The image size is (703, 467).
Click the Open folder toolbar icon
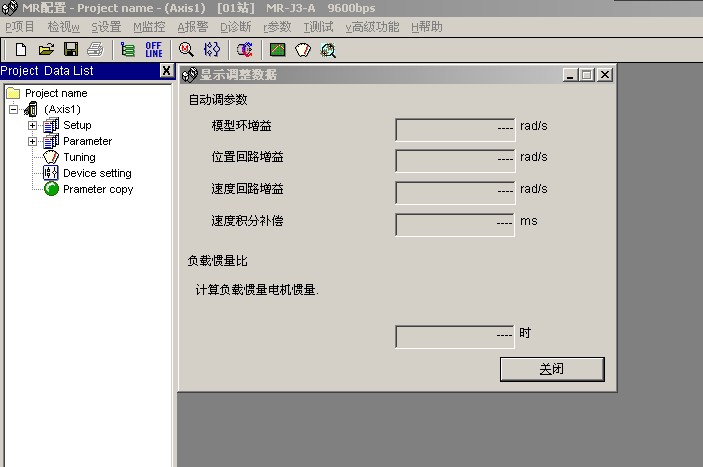(45, 49)
